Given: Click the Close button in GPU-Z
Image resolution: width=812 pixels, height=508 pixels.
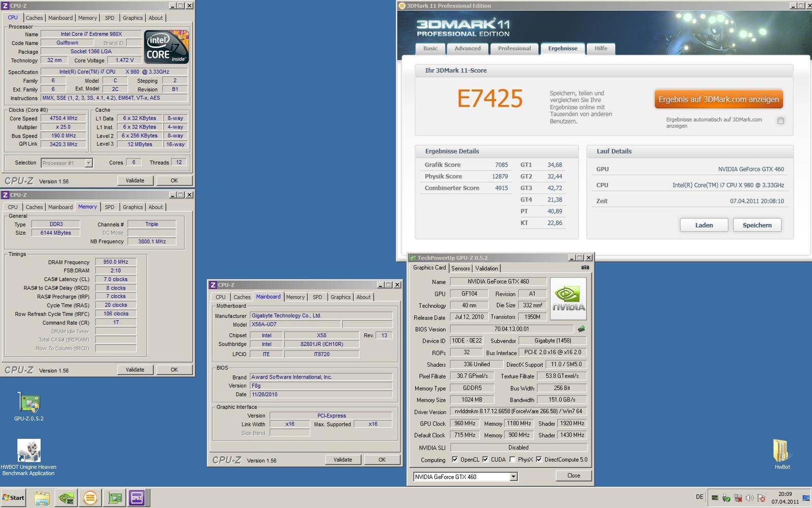Looking at the screenshot, I should pyautogui.click(x=573, y=475).
